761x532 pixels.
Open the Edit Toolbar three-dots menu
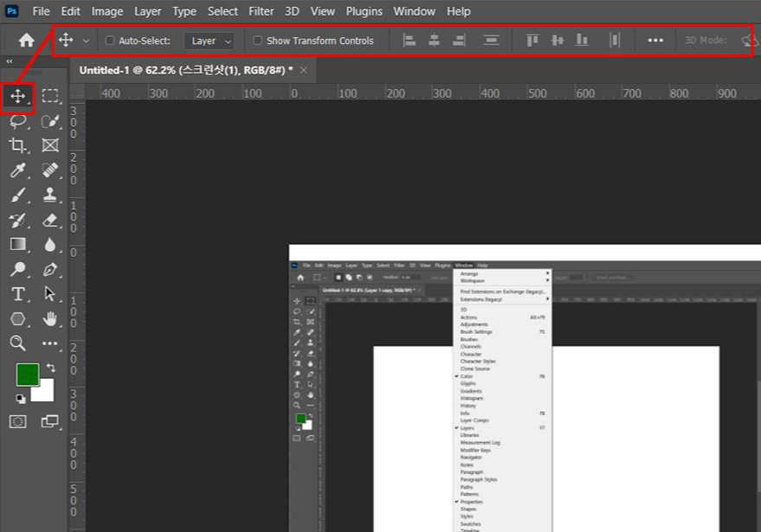[50, 343]
